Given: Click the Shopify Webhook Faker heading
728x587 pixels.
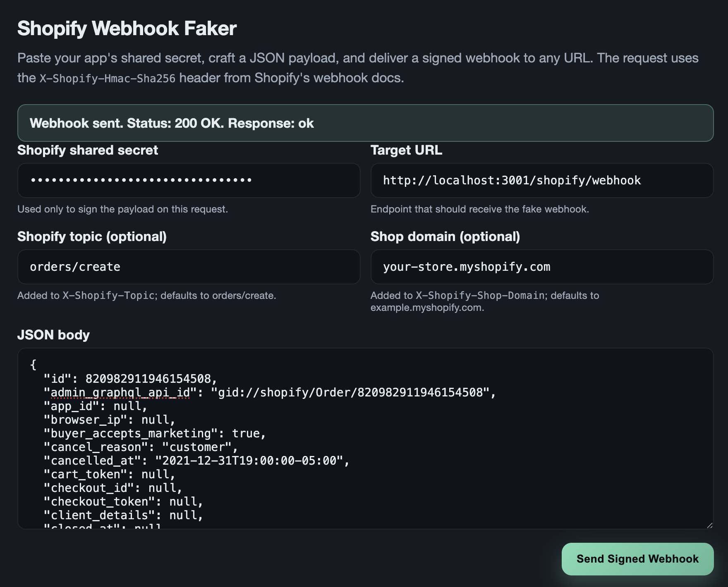Looking at the screenshot, I should pos(127,29).
